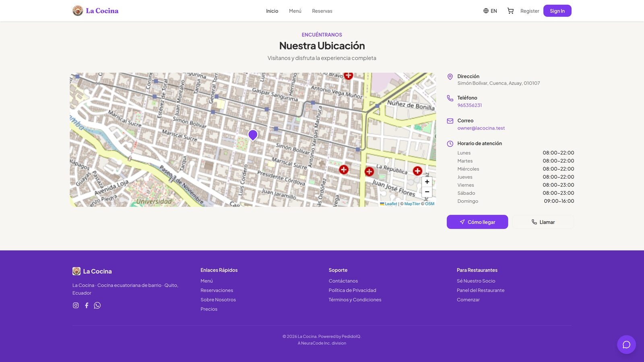Click the La Cocina header logo

click(x=95, y=11)
